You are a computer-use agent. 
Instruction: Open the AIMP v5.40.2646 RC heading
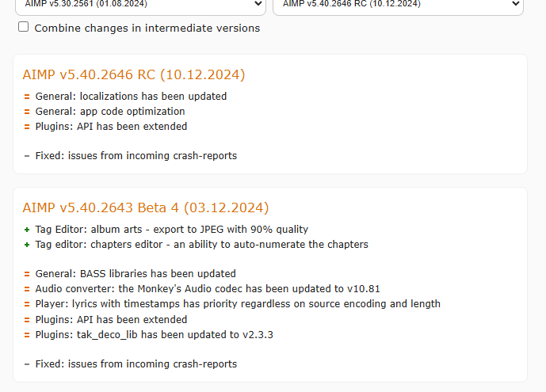coord(134,74)
